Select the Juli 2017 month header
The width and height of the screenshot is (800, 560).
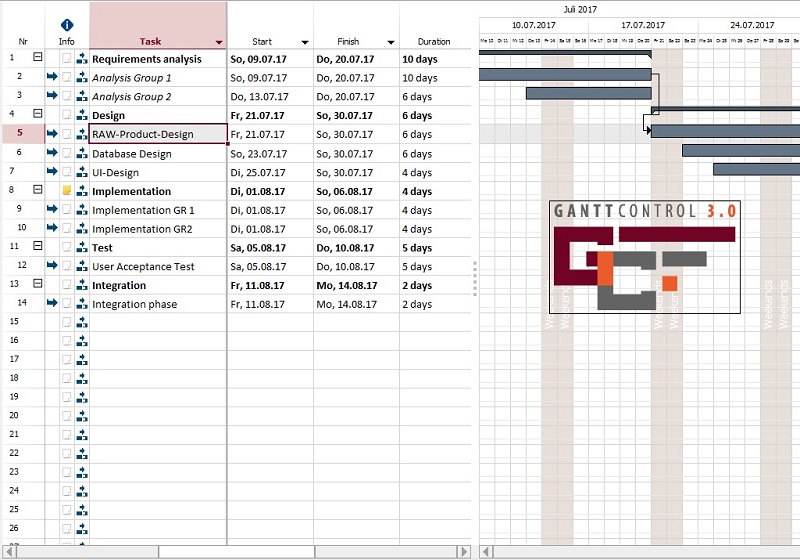pyautogui.click(x=580, y=9)
